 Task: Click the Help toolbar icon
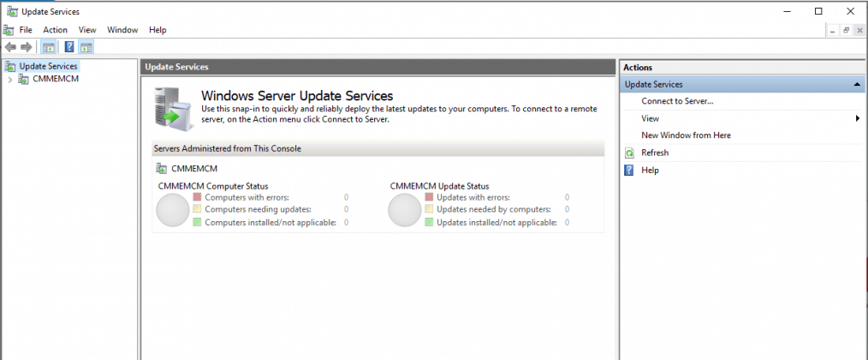[x=69, y=47]
